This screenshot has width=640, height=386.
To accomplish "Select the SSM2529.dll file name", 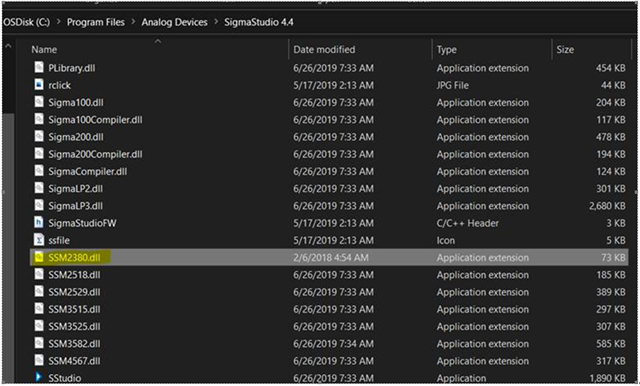I will click(x=74, y=292).
